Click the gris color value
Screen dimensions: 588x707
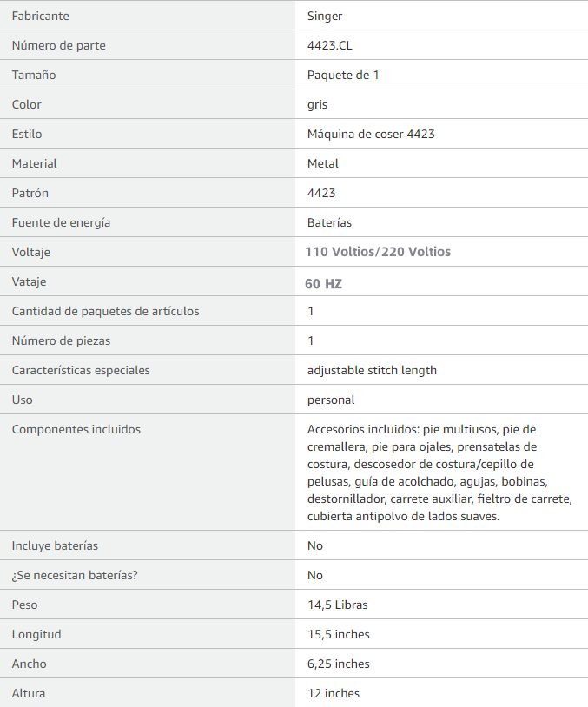317,104
